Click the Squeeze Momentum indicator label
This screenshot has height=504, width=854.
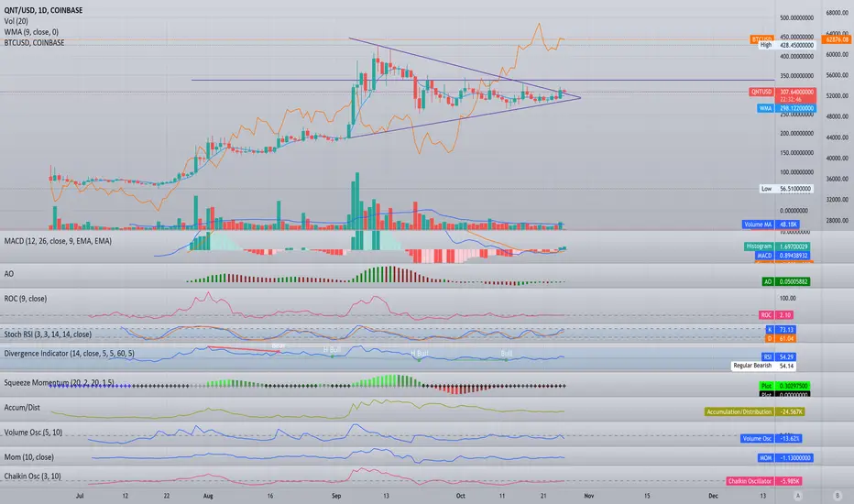click(x=59, y=382)
